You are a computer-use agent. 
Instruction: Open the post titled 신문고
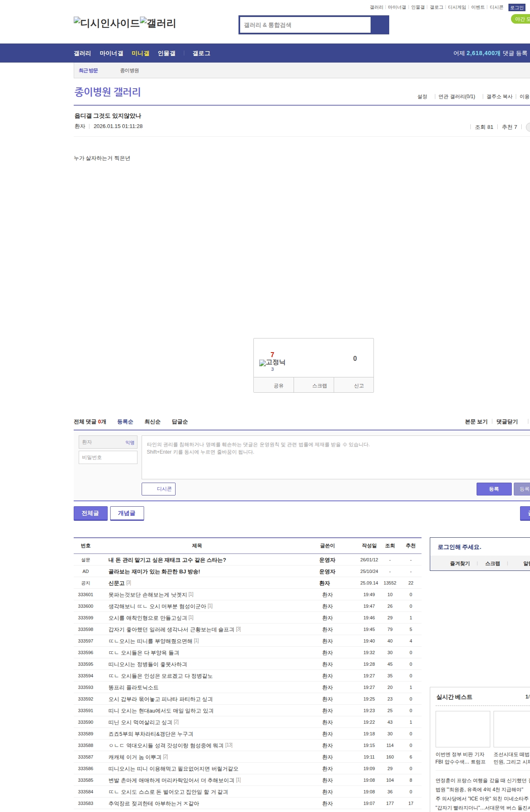116,583
